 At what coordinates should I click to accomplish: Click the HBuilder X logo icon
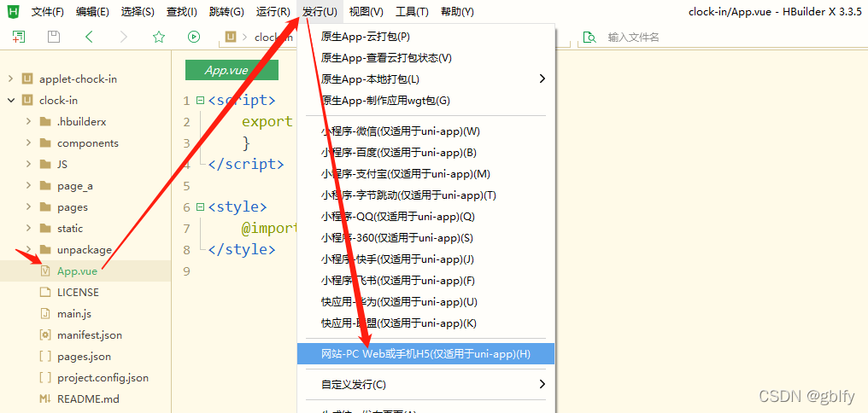click(x=14, y=11)
